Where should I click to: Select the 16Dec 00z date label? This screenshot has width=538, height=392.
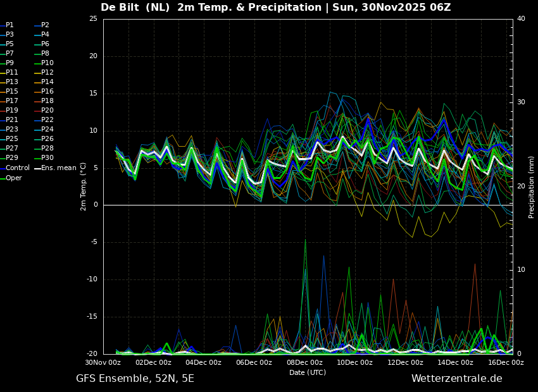click(x=506, y=363)
